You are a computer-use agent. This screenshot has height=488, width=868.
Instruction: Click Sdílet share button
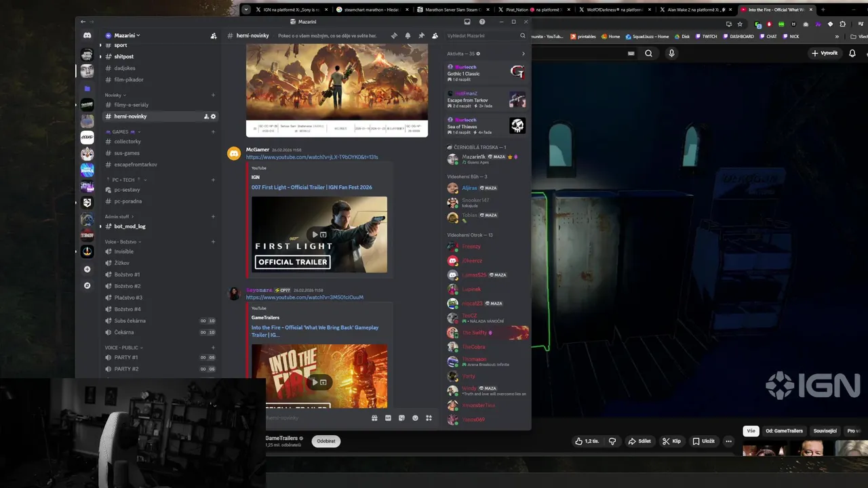point(639,441)
